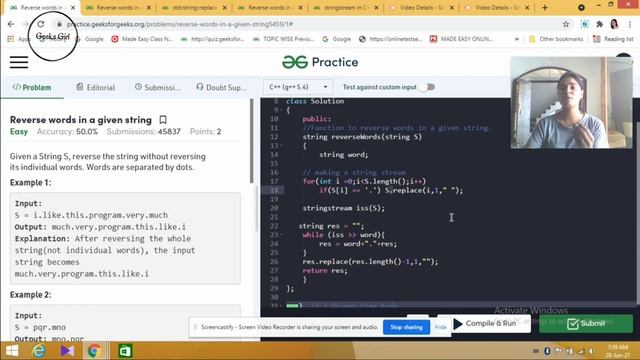Image resolution: width=640 pixels, height=360 pixels.
Task: Switch to the Editorial tab
Action: coord(96,87)
